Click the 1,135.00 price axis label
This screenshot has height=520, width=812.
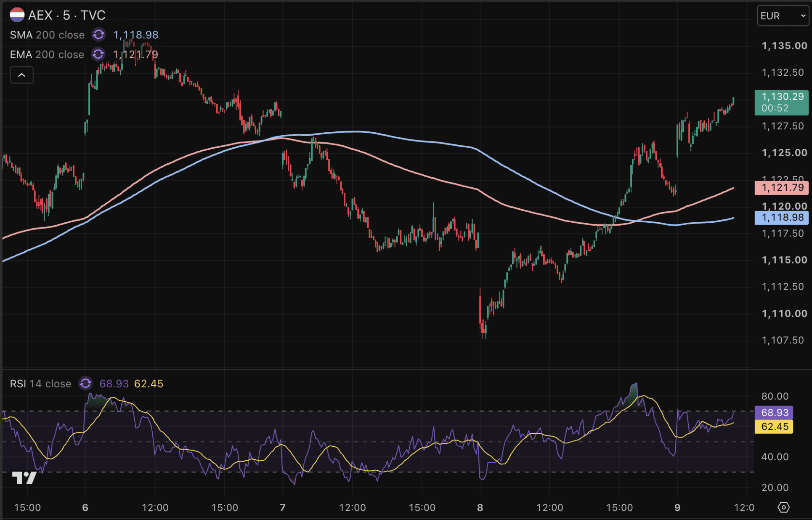point(784,45)
